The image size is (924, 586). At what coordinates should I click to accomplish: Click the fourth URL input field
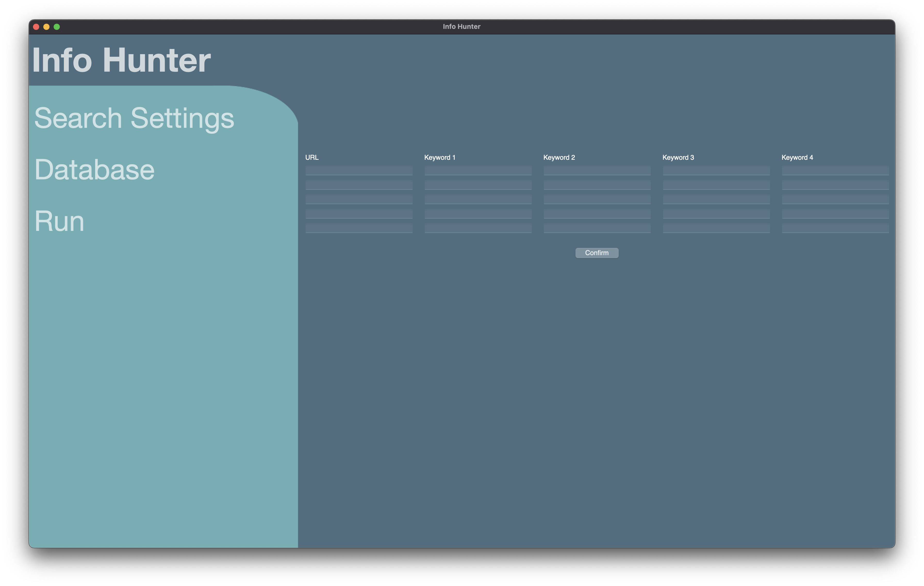pyautogui.click(x=359, y=214)
